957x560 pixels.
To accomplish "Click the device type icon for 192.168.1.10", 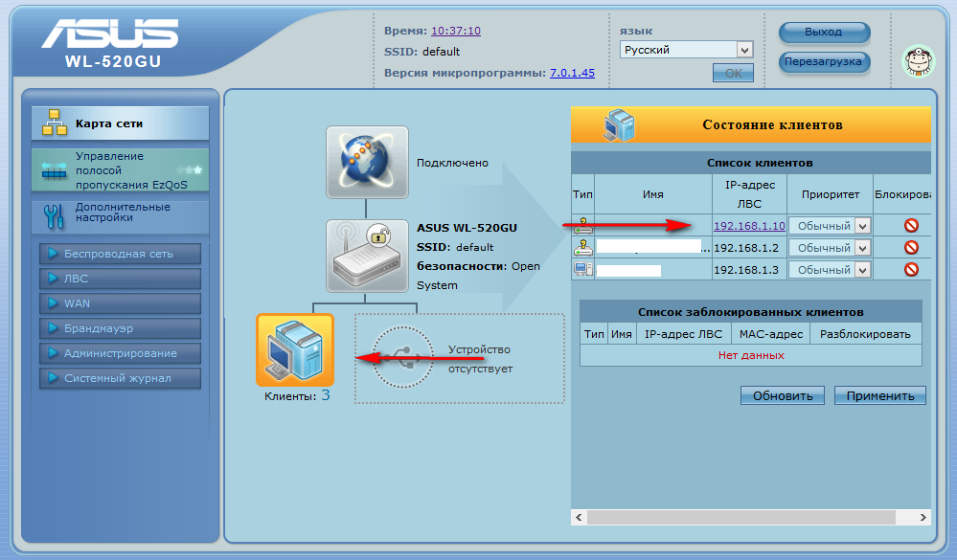I will pos(582,226).
